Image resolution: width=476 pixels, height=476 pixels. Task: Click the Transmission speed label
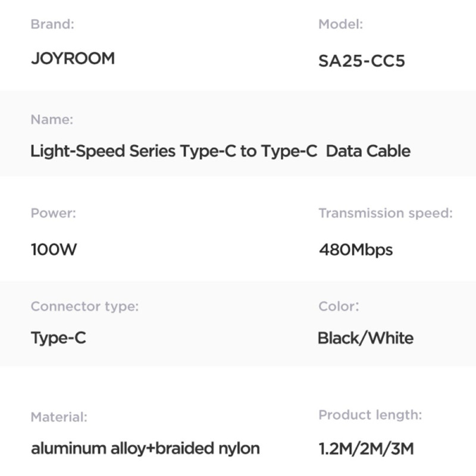click(x=386, y=213)
